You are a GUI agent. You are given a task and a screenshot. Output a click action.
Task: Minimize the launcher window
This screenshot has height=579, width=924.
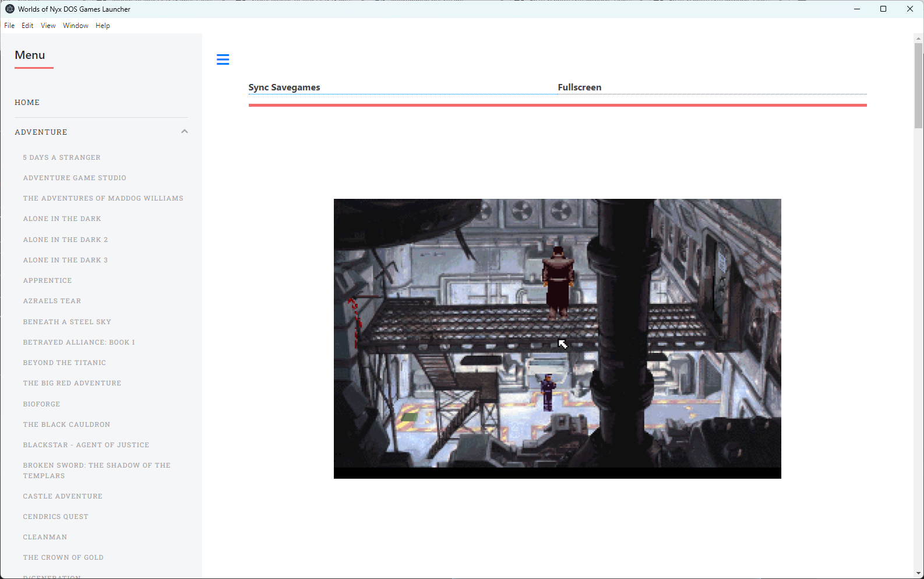click(x=857, y=9)
